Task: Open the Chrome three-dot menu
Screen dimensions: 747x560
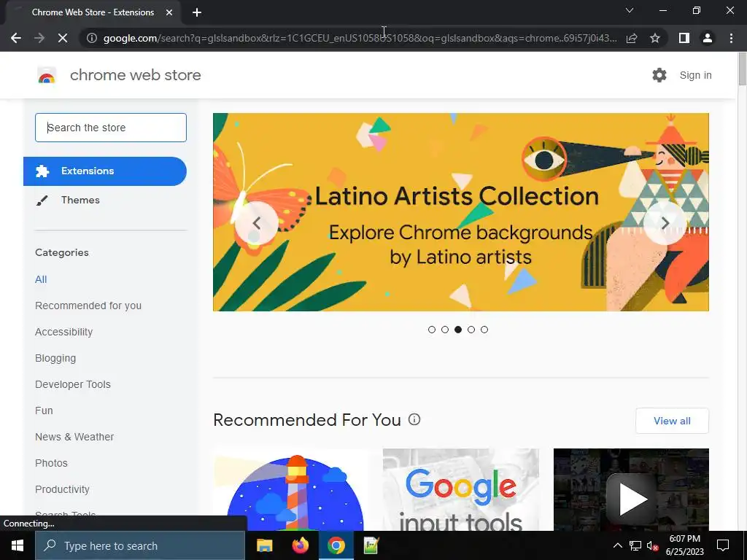Action: click(x=731, y=38)
